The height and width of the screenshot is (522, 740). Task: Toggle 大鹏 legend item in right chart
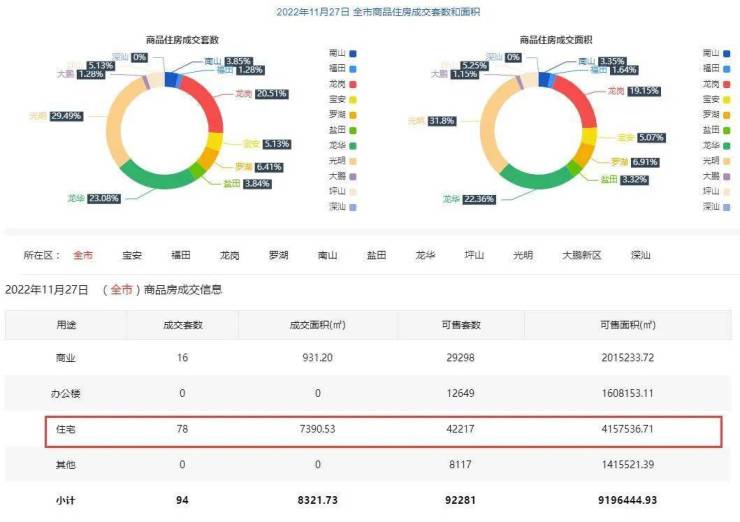click(717, 177)
